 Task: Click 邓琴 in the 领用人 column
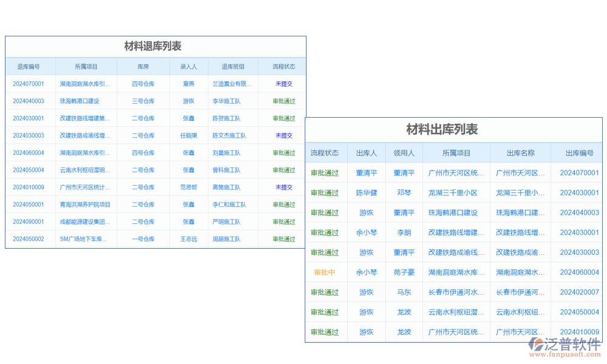(404, 193)
